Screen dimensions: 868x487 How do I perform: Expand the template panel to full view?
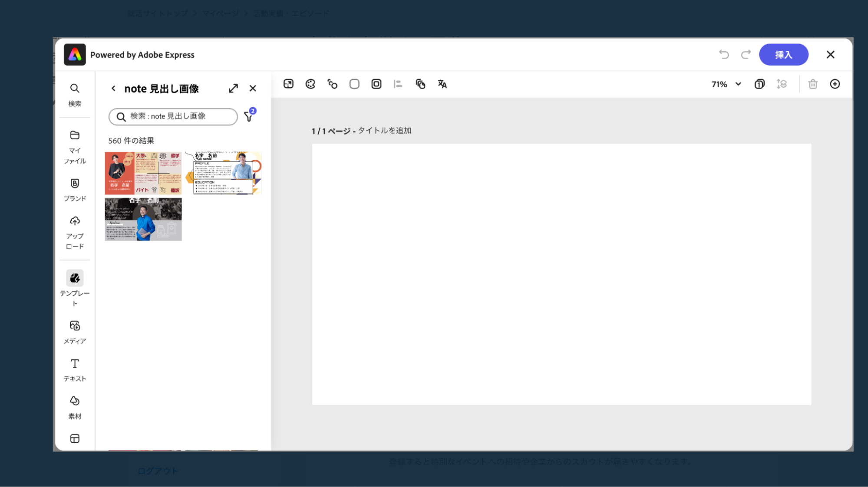(233, 89)
